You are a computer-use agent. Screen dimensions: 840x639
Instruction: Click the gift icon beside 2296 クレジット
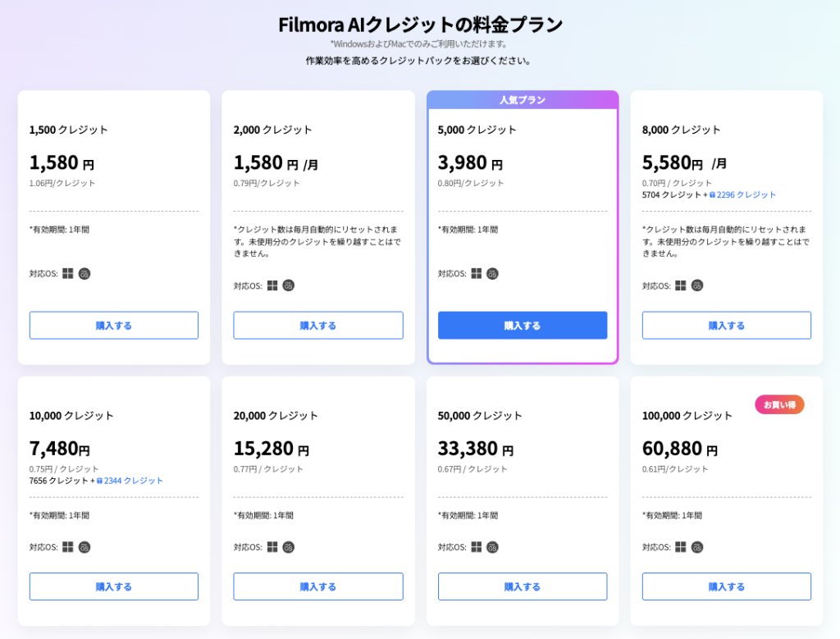(712, 195)
